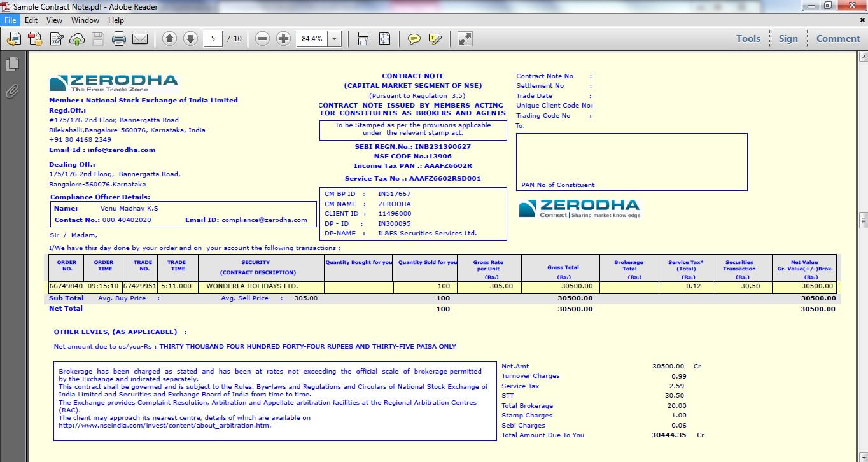Viewport: 868px width, 462px height.
Task: Open the Page Thumbnails side panel
Action: point(12,64)
